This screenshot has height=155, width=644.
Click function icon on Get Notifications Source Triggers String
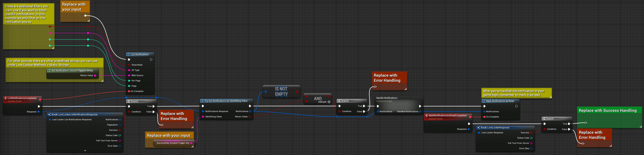click(x=49, y=70)
